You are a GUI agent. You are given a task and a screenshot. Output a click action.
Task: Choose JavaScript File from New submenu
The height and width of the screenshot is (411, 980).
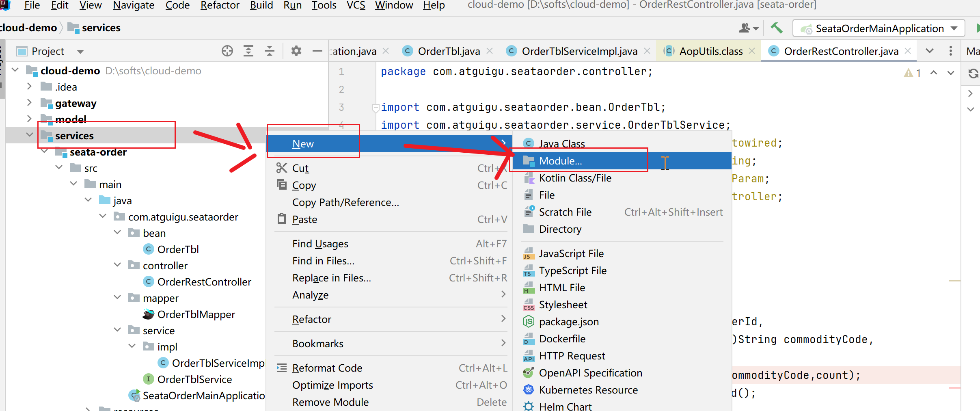click(x=622, y=253)
